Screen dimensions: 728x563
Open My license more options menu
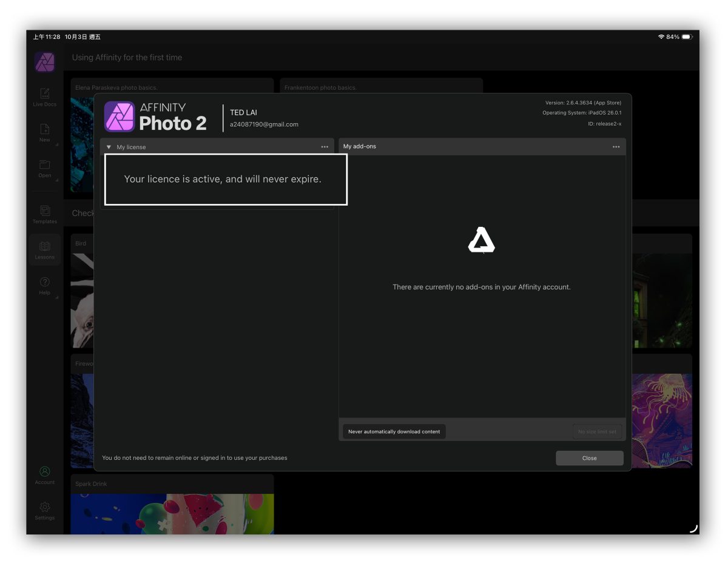(x=325, y=147)
